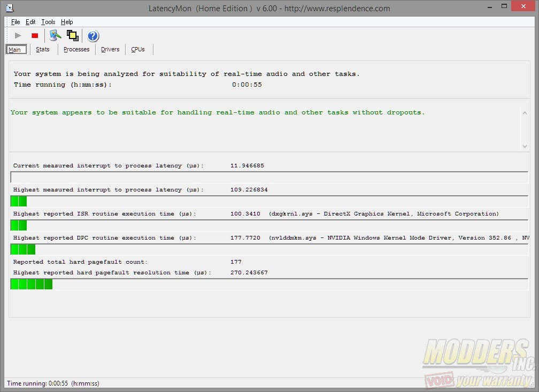
Task: Click the status bar Time running text
Action: coord(53,383)
